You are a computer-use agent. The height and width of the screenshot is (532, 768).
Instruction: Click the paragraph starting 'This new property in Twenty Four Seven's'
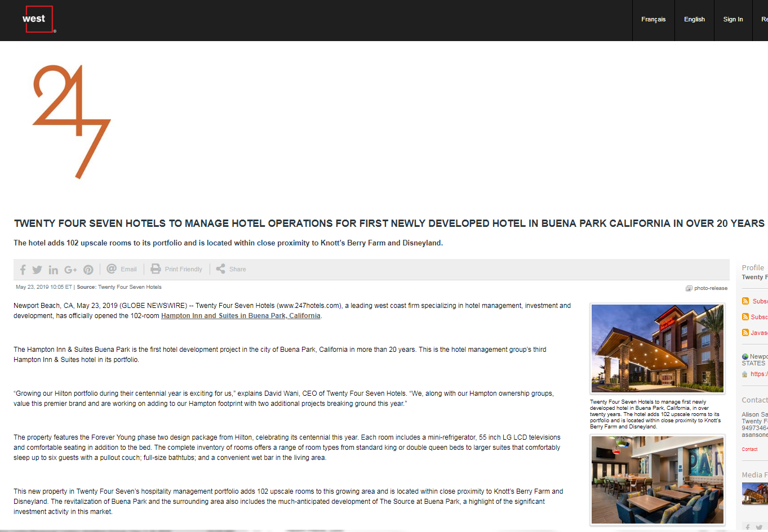288,502
